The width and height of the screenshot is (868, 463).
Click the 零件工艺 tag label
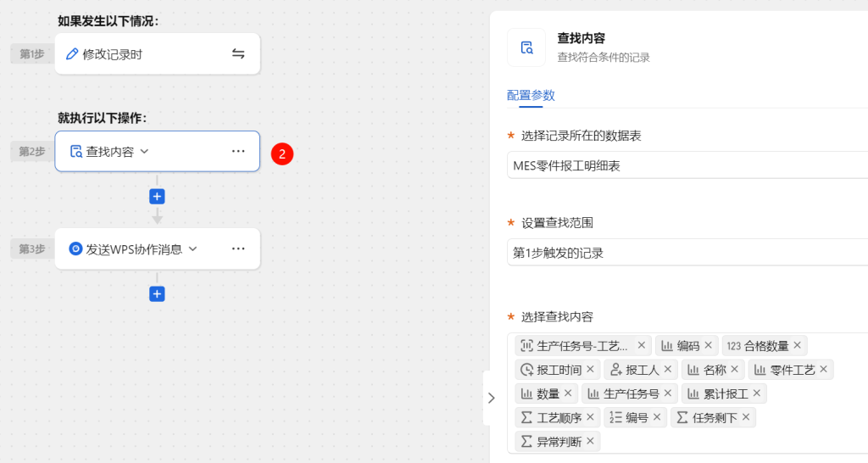pyautogui.click(x=793, y=370)
